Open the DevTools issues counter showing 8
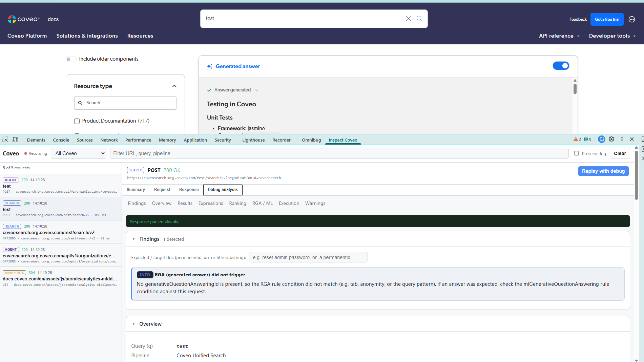The height and width of the screenshot is (362, 644). (x=588, y=140)
